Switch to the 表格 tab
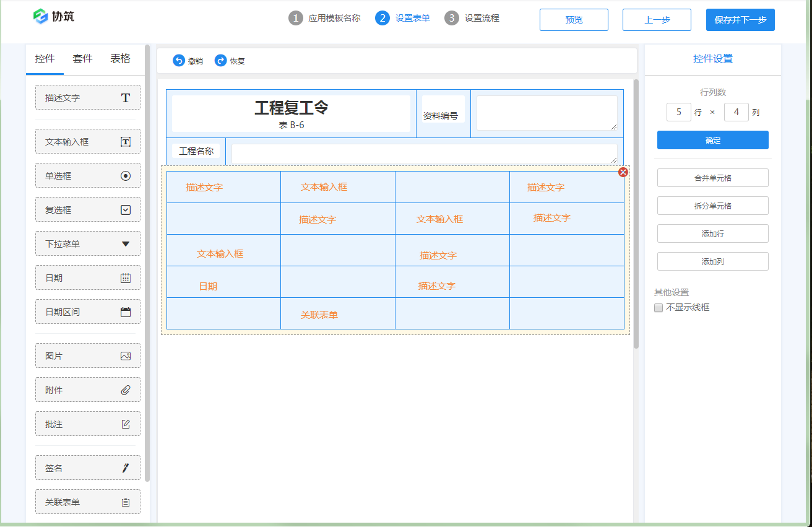Screen dimensions: 812x527 pyautogui.click(x=121, y=59)
